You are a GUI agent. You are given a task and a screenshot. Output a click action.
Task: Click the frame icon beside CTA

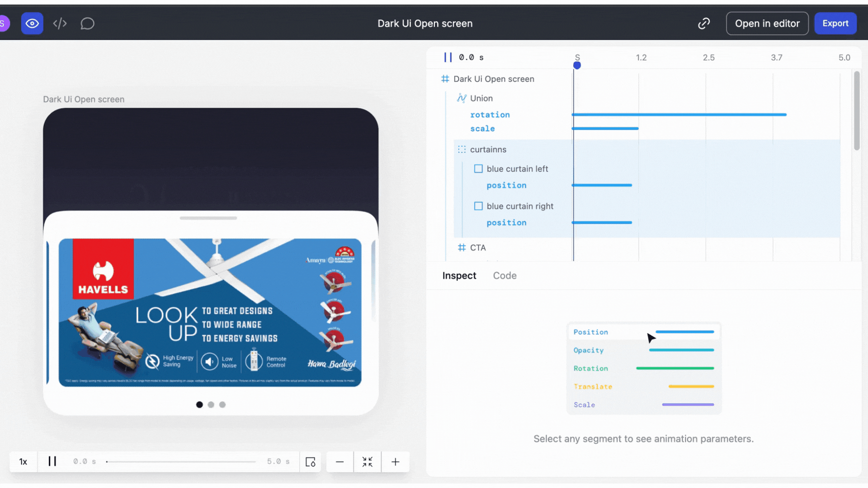[462, 248]
